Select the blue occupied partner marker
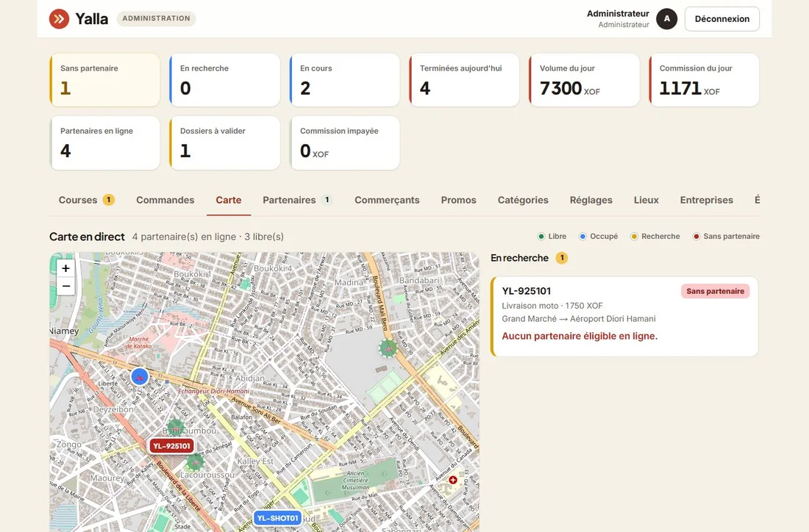This screenshot has width=809, height=532. [x=139, y=377]
